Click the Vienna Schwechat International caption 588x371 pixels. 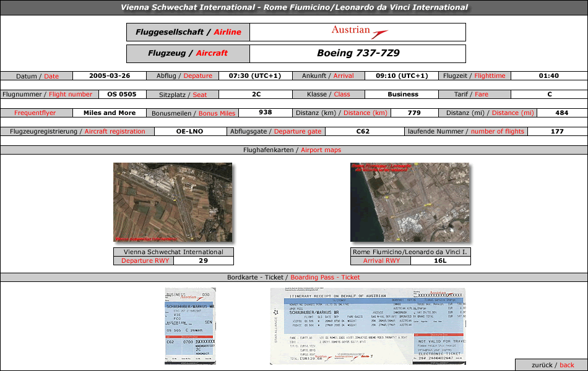coord(173,252)
